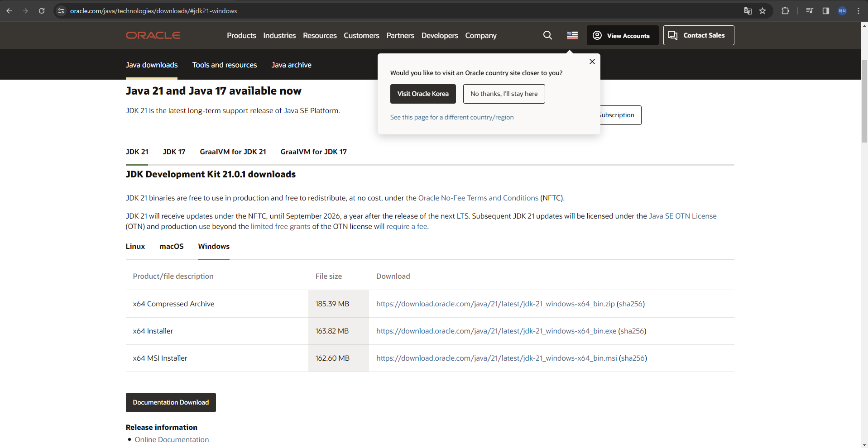Image resolution: width=868 pixels, height=448 pixels.
Task: Open sha256 link for the exe installer
Action: (632, 331)
